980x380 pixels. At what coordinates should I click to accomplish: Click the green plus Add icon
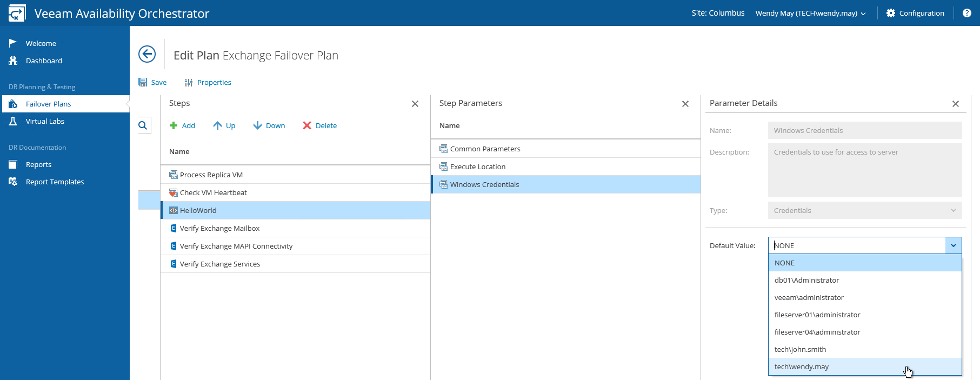click(174, 125)
